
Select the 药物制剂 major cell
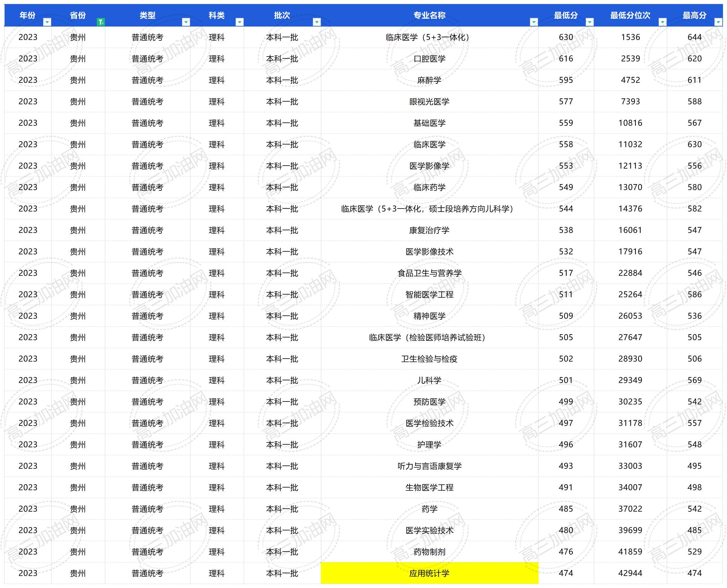pyautogui.click(x=429, y=552)
